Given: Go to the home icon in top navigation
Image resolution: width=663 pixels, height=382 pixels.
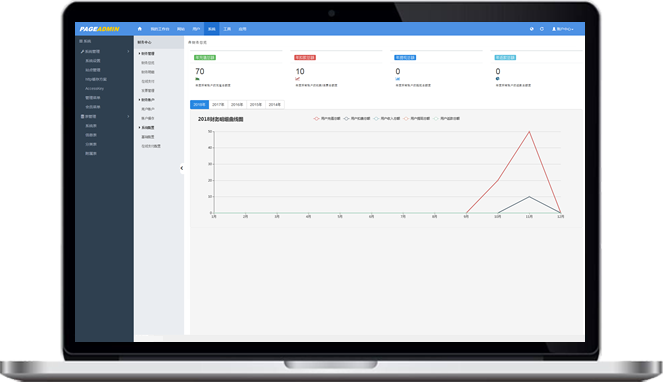Looking at the screenshot, I should pyautogui.click(x=140, y=29).
